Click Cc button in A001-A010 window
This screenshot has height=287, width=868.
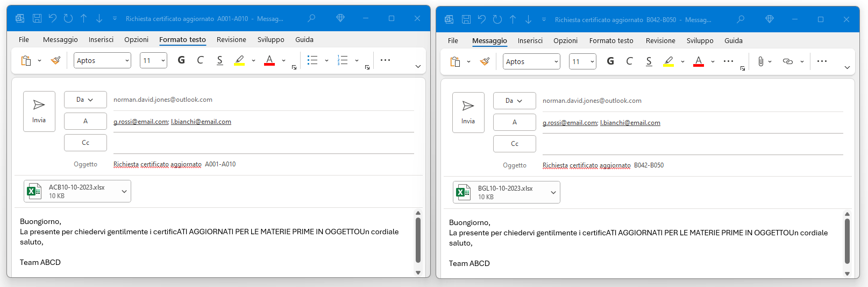(85, 143)
